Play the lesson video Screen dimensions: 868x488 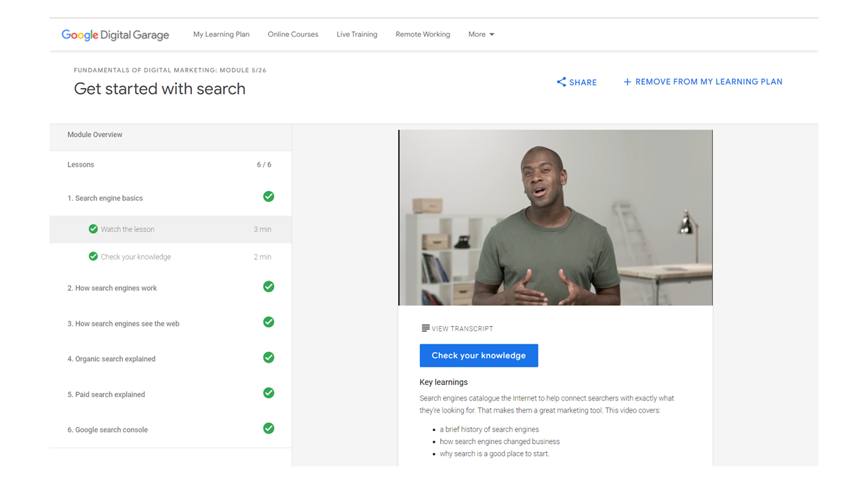(x=555, y=218)
